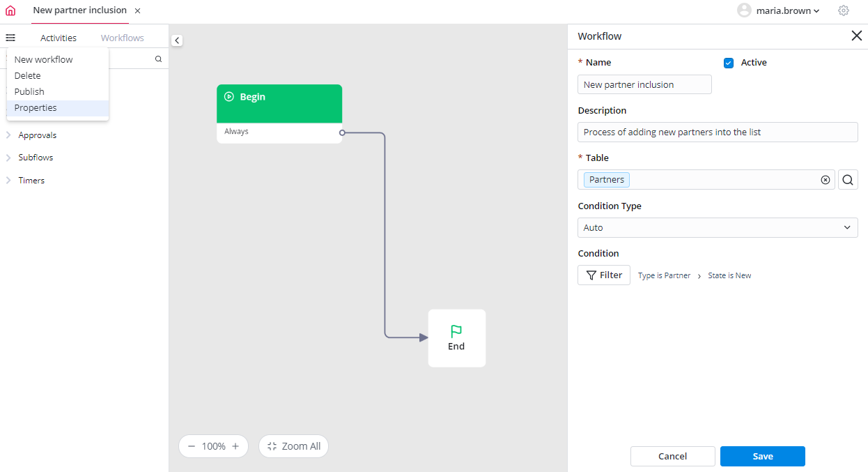The width and height of the screenshot is (868, 472).
Task: Open the Condition Type dropdown
Action: (x=718, y=227)
